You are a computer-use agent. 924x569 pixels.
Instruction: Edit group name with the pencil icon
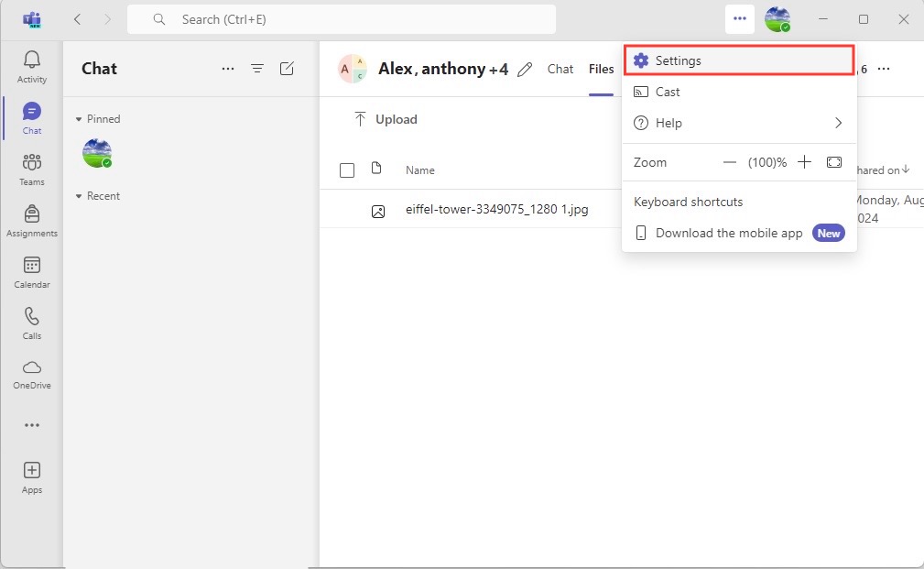[525, 70]
